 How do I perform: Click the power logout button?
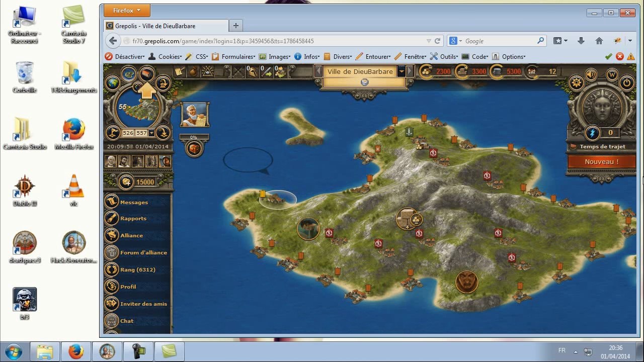click(627, 82)
